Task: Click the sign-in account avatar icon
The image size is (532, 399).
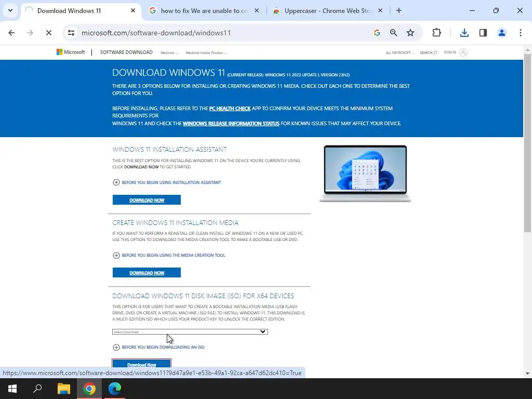Action: tap(463, 52)
